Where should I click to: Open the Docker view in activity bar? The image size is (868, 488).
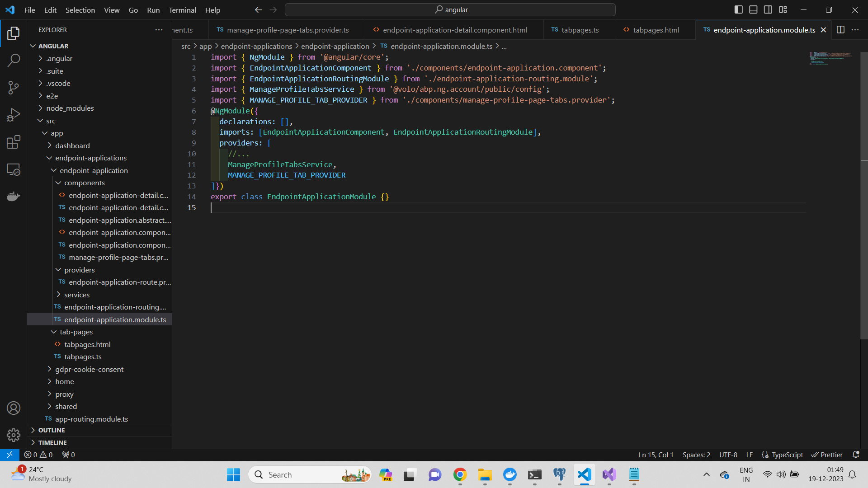14,197
